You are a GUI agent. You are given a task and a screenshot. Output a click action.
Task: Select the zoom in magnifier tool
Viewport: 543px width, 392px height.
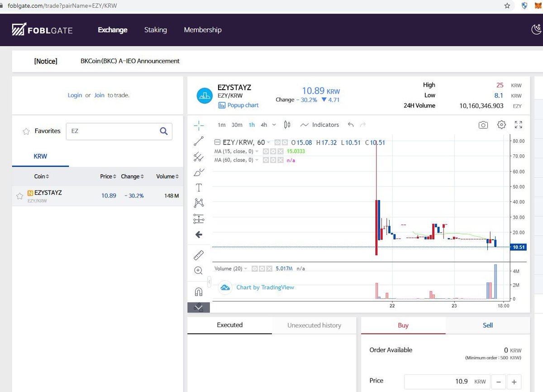(x=198, y=271)
